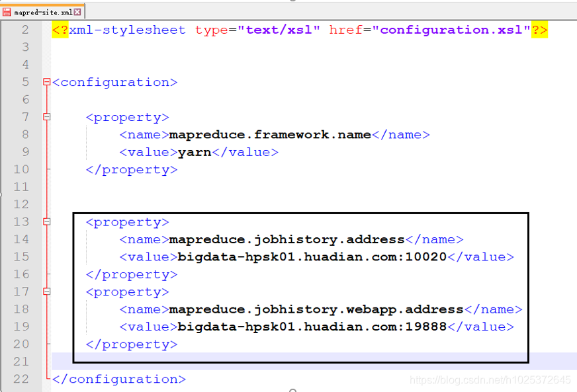This screenshot has height=392, width=577.
Task: Click the xml-stylesheet text on line 2
Action: 127,30
